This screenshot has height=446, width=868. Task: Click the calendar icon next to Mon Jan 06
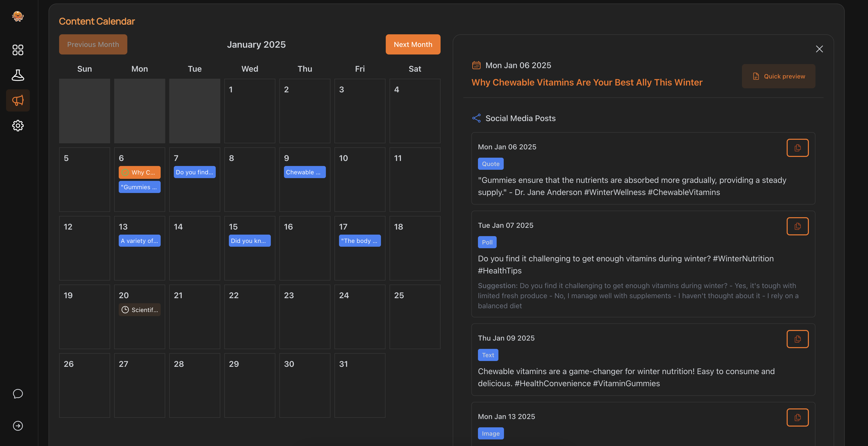[x=476, y=65]
